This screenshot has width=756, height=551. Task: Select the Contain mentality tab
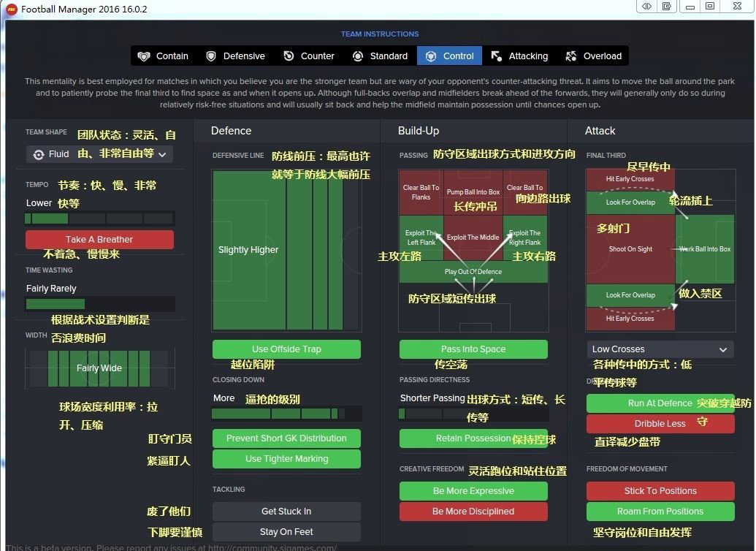pyautogui.click(x=162, y=56)
